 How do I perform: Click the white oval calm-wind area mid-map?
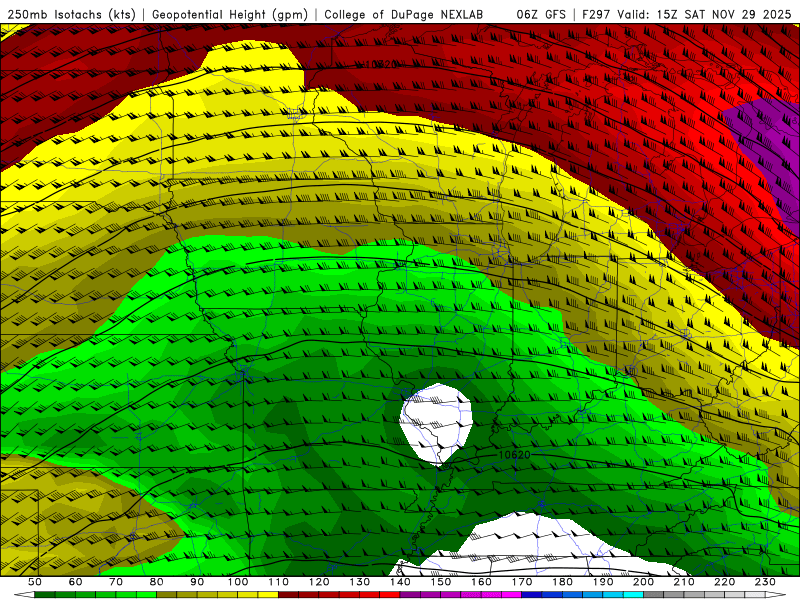(x=436, y=422)
